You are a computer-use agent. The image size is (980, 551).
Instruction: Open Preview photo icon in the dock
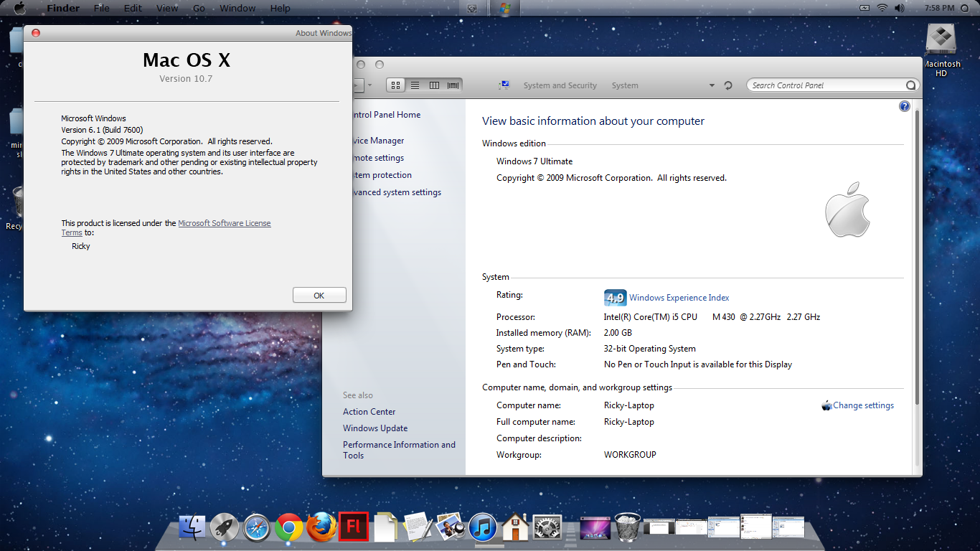(x=451, y=527)
